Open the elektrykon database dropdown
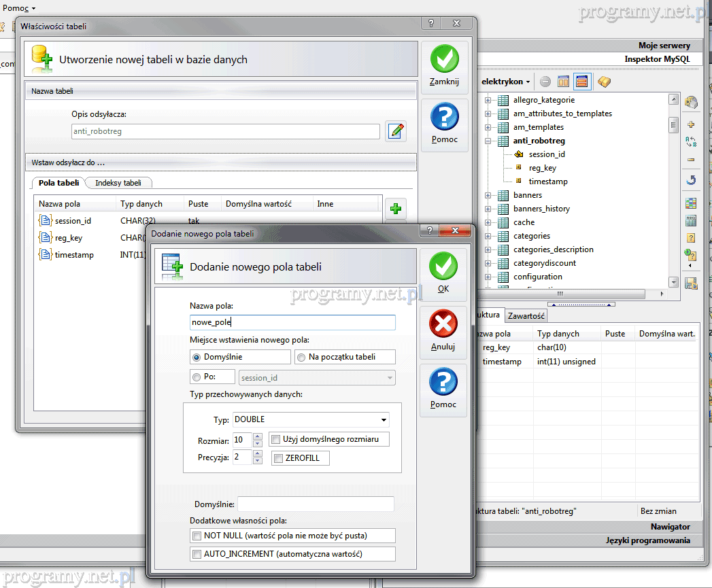Image resolution: width=712 pixels, height=588 pixels. [x=506, y=82]
